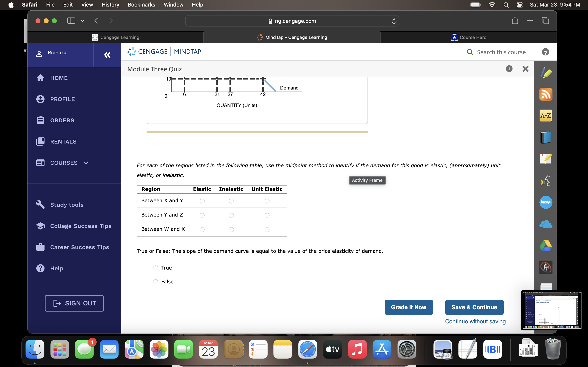This screenshot has height=367, width=588.
Task: Click the Search this course field
Action: click(x=501, y=52)
